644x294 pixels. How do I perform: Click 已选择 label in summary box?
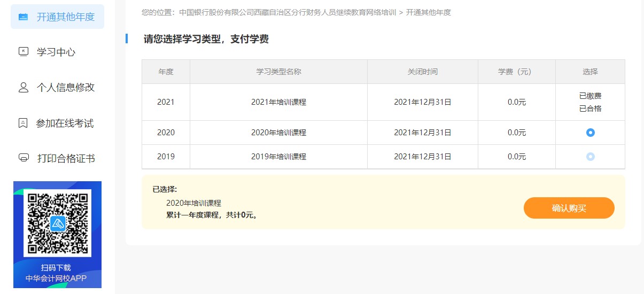click(x=164, y=189)
